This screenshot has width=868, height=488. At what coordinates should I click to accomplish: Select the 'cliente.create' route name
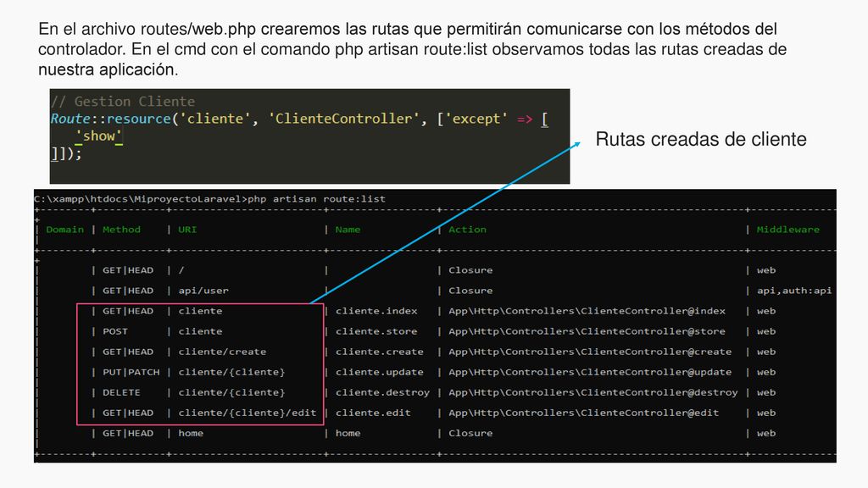[x=379, y=352]
